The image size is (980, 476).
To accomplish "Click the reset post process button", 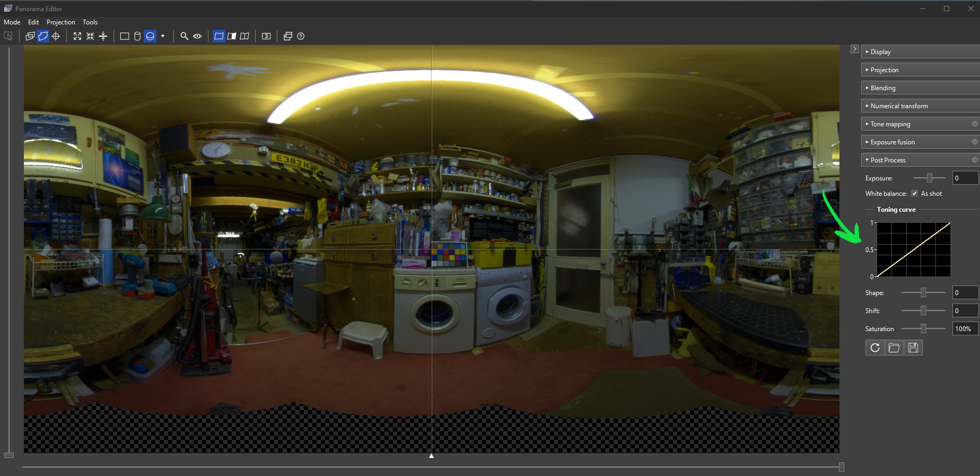I will point(875,348).
